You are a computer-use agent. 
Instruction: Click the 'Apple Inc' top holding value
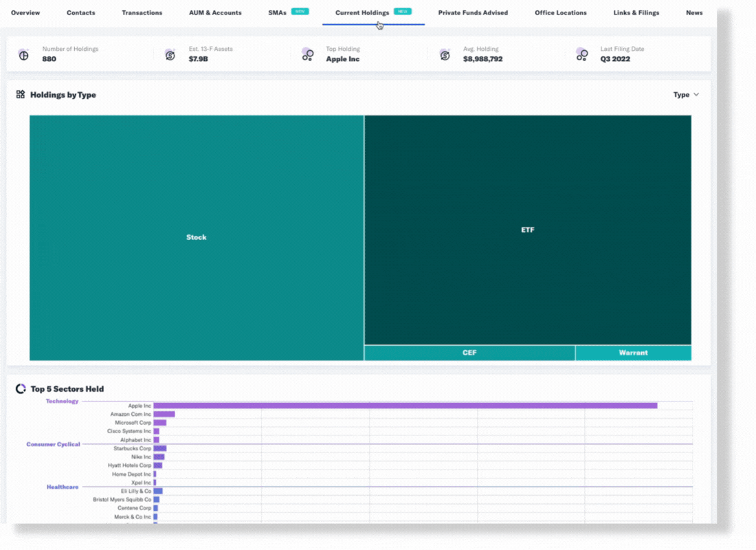coord(343,59)
